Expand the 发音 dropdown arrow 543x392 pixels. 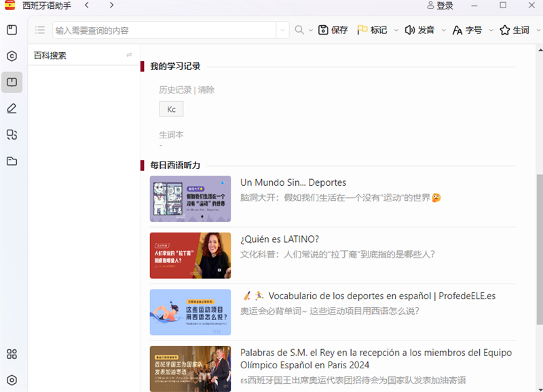444,31
